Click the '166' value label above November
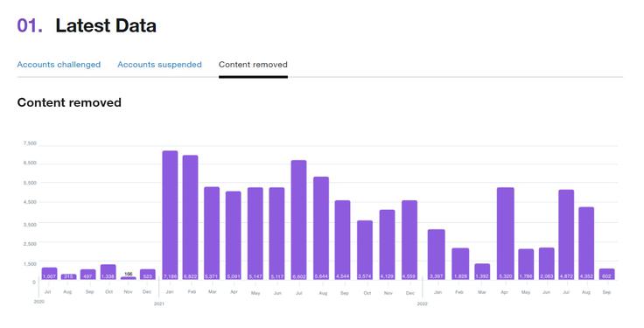Screen dimensions: 644x328 [128, 274]
